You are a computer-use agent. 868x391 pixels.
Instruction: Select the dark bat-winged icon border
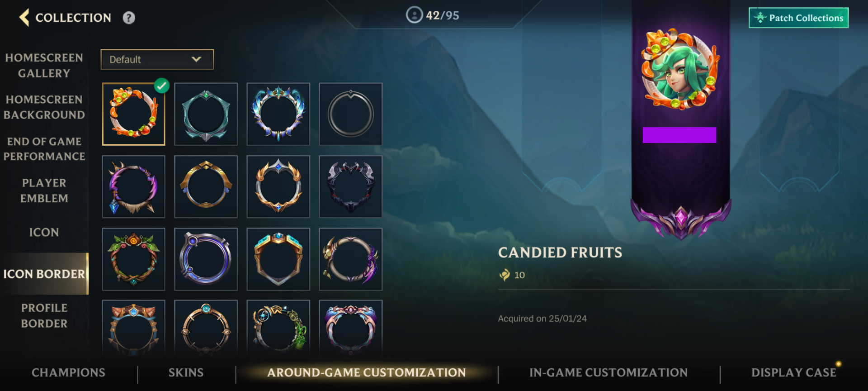coord(351,186)
